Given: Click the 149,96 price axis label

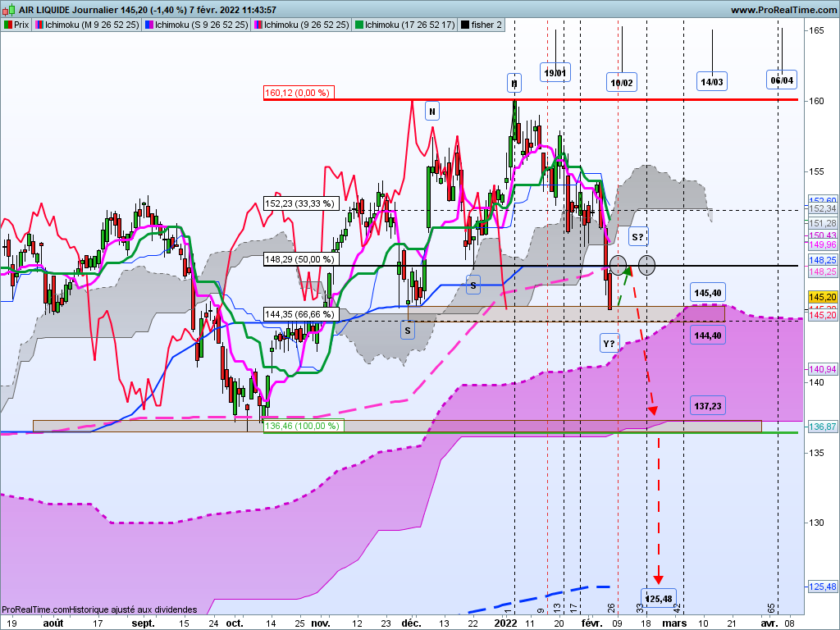Looking at the screenshot, I should pyautogui.click(x=823, y=244).
